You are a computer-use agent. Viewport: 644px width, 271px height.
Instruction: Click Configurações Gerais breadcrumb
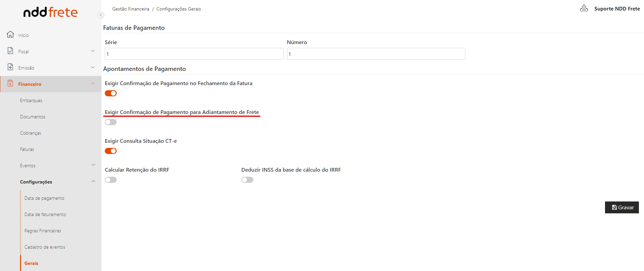[179, 9]
